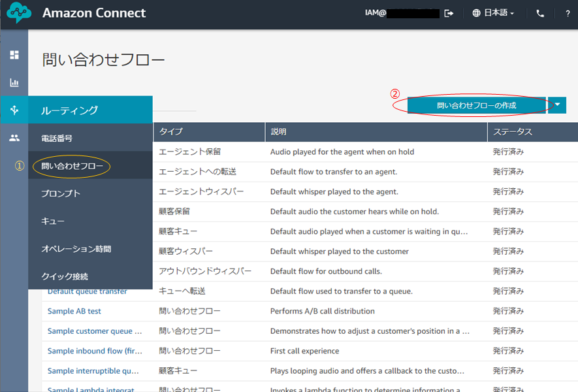Open help question mark icon
This screenshot has height=392, width=578.
[568, 14]
